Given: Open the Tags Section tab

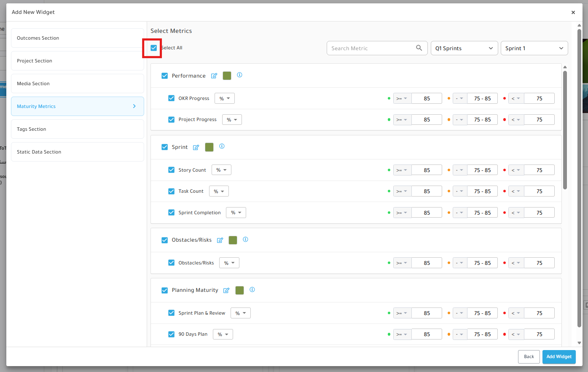Looking at the screenshot, I should tap(78, 129).
